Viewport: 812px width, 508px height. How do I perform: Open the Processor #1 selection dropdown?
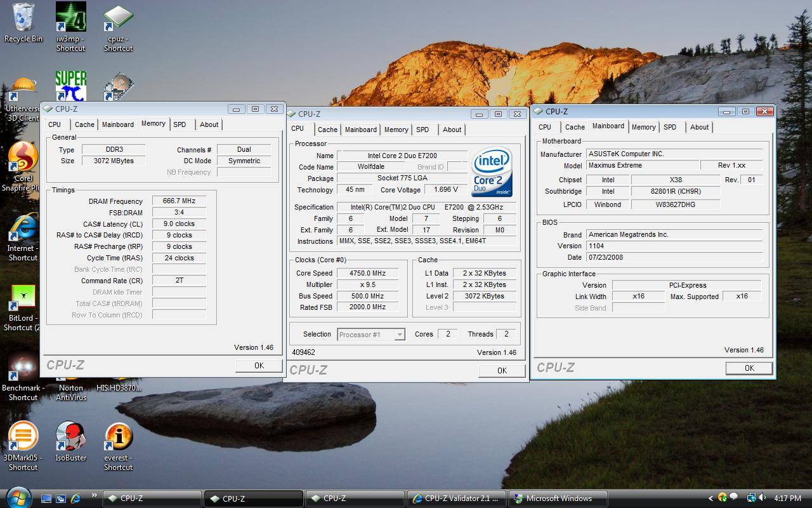click(x=371, y=335)
